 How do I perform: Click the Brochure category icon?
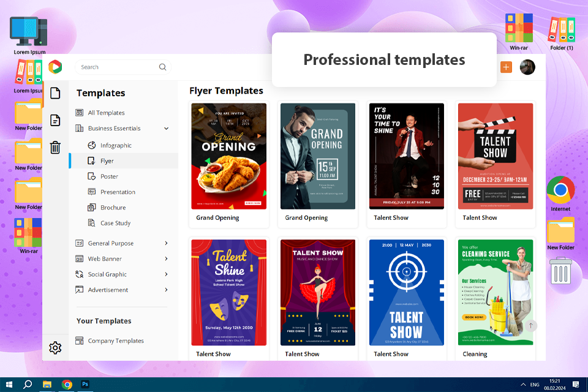point(91,208)
